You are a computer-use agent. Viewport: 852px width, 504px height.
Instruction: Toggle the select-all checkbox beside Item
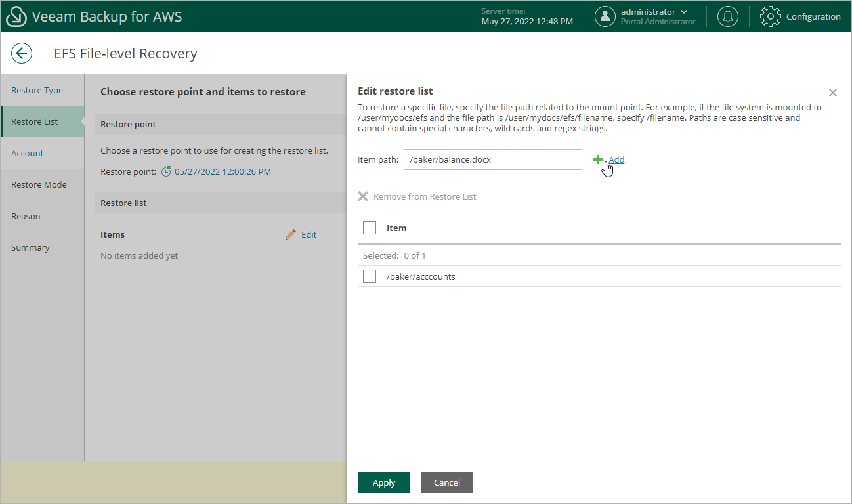(370, 227)
